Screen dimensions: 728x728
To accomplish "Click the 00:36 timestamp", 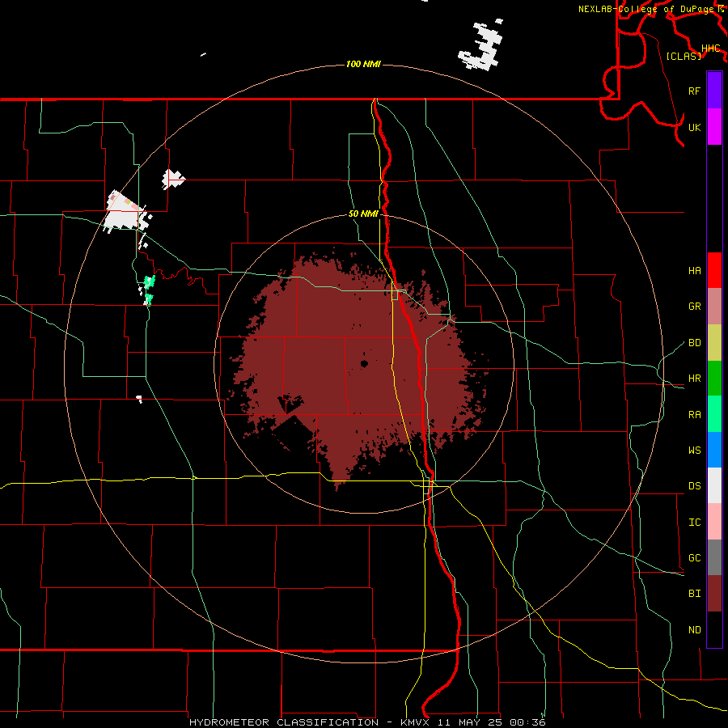I will point(527,722).
